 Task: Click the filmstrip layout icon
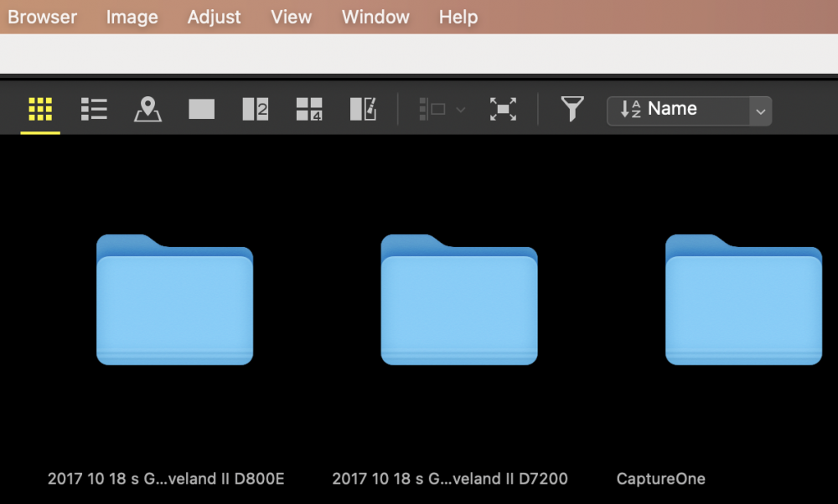432,110
